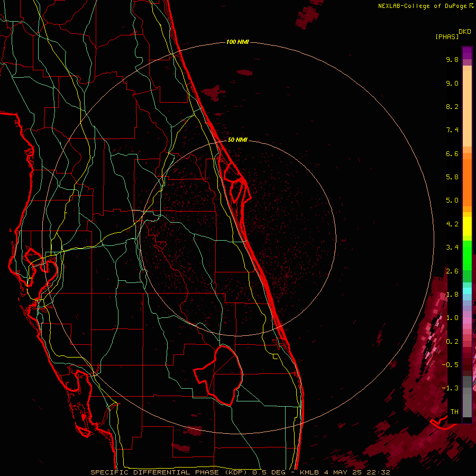This screenshot has height=476, width=476.
Task: Click the DKD product label
Action: (x=465, y=32)
